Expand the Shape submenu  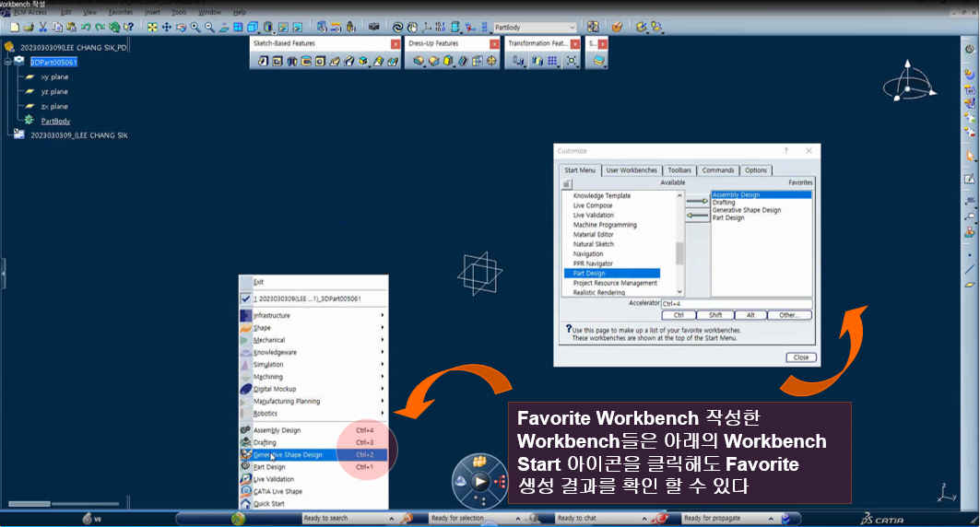(313, 328)
